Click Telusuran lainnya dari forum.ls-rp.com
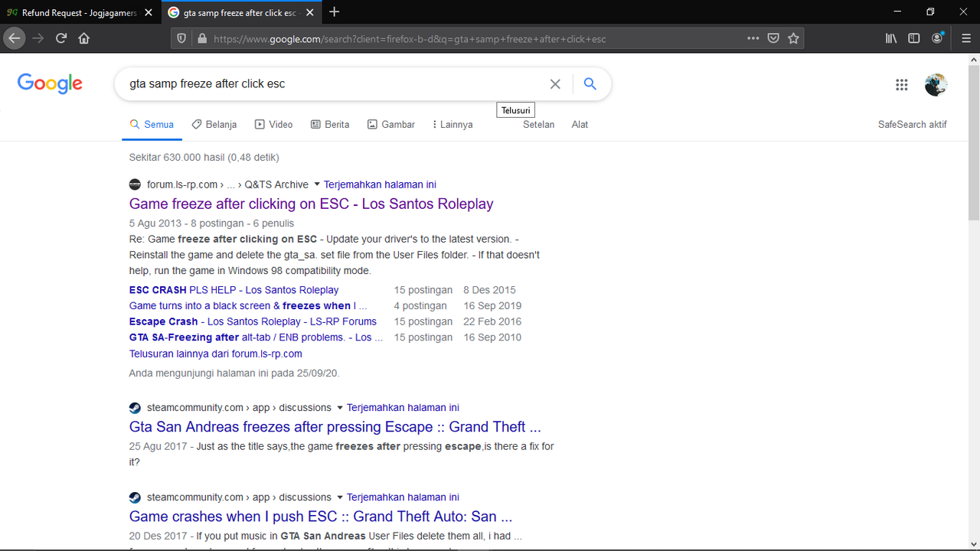 click(216, 354)
